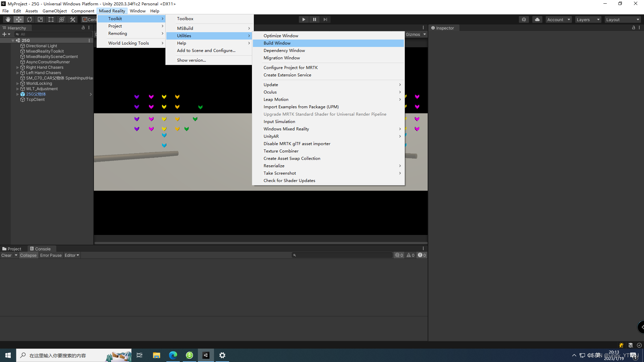Open Editor dropdown in Console

pos(72,255)
